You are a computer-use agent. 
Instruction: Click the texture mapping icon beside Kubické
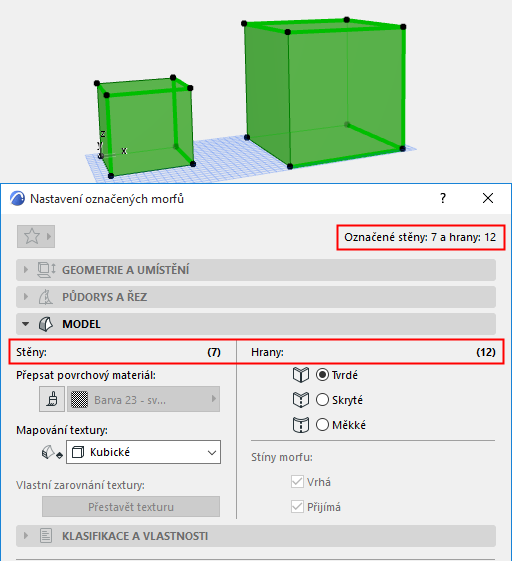(52, 453)
